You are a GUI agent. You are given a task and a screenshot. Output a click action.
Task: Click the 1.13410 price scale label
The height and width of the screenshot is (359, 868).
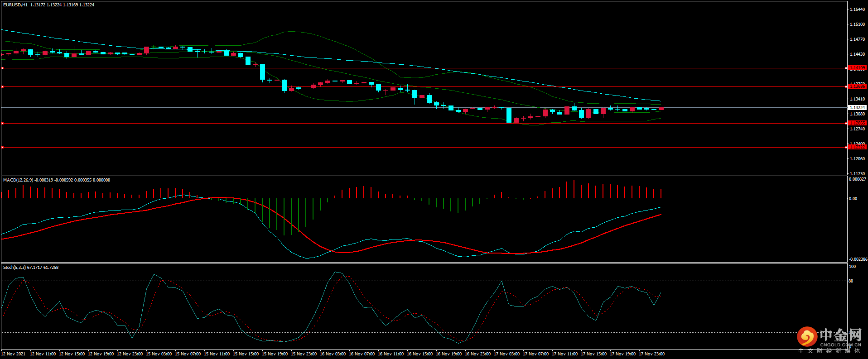pos(858,99)
